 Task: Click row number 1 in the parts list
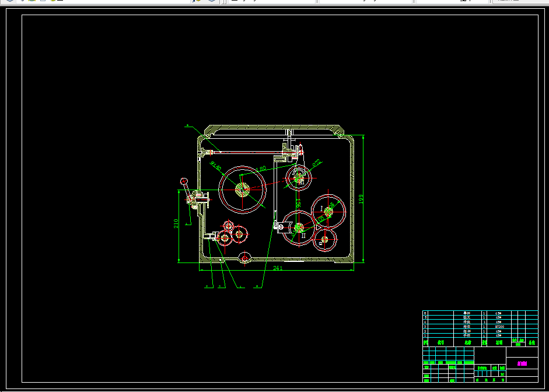(425, 335)
